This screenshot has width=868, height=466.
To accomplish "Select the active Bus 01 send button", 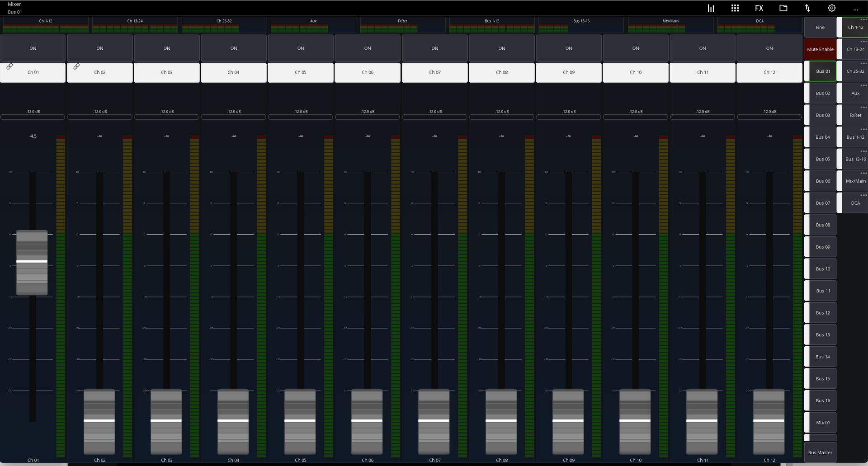I will coord(821,71).
